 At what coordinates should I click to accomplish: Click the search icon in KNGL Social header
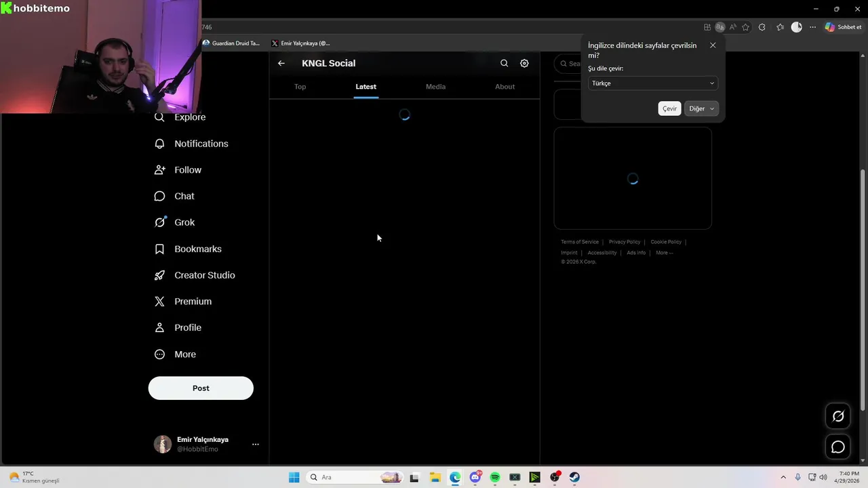504,63
